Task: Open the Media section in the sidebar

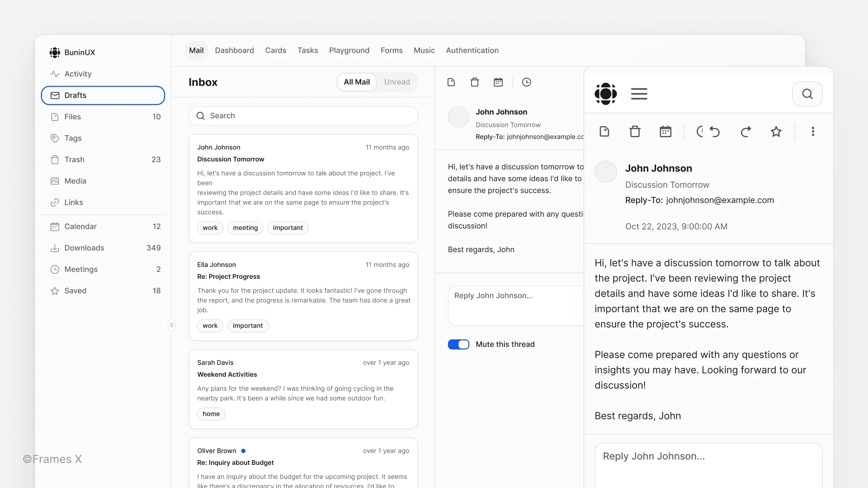Action: click(x=103, y=181)
